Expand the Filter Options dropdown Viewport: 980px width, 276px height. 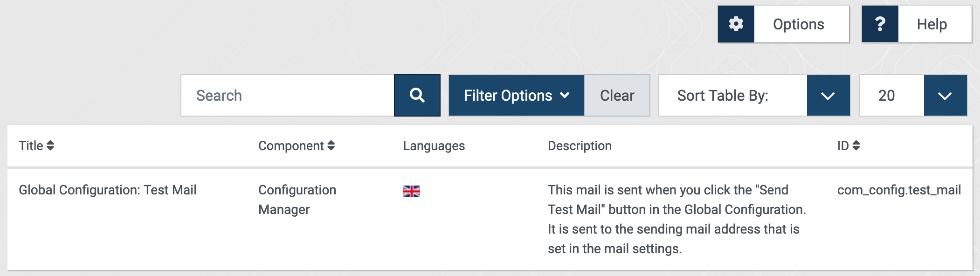click(x=516, y=96)
